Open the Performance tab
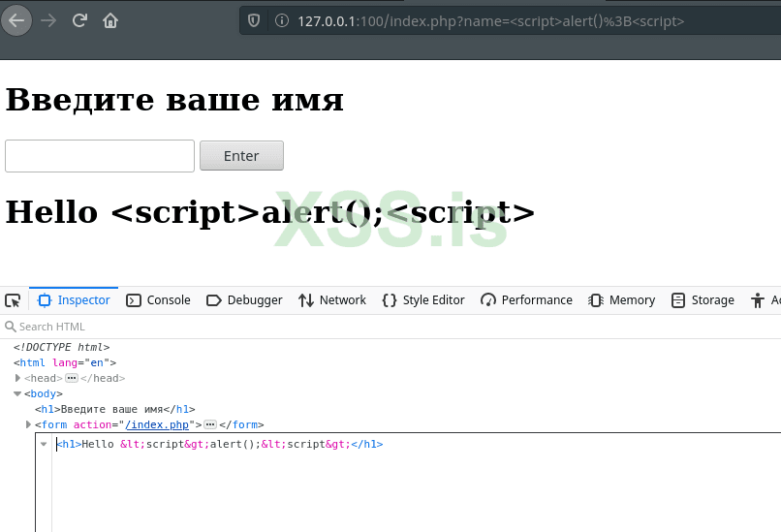The width and height of the screenshot is (781, 532). coord(526,300)
